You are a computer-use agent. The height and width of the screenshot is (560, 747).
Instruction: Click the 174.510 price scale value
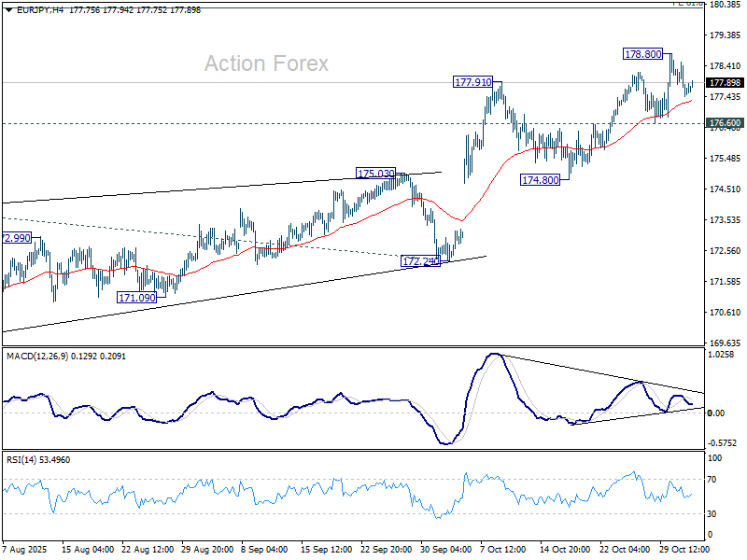[x=726, y=189]
